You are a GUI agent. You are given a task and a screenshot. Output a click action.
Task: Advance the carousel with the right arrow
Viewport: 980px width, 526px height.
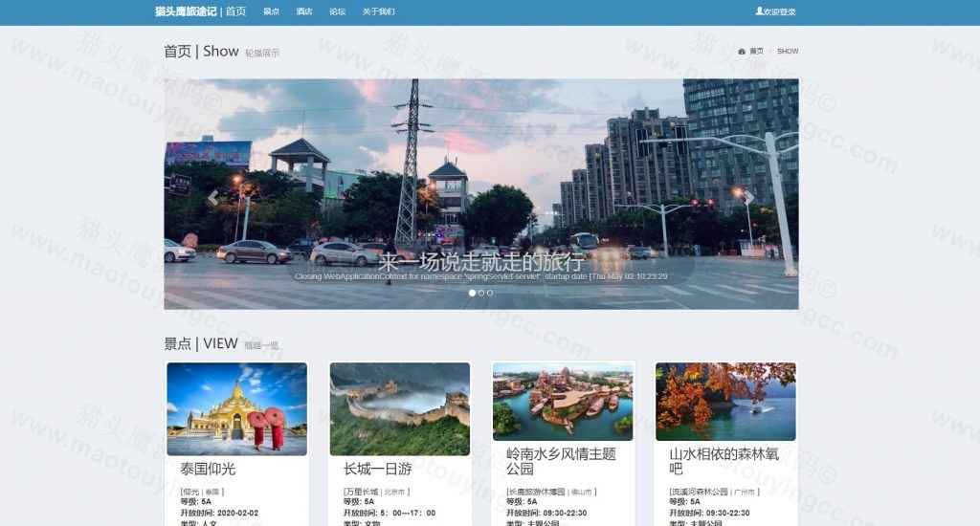click(x=748, y=197)
